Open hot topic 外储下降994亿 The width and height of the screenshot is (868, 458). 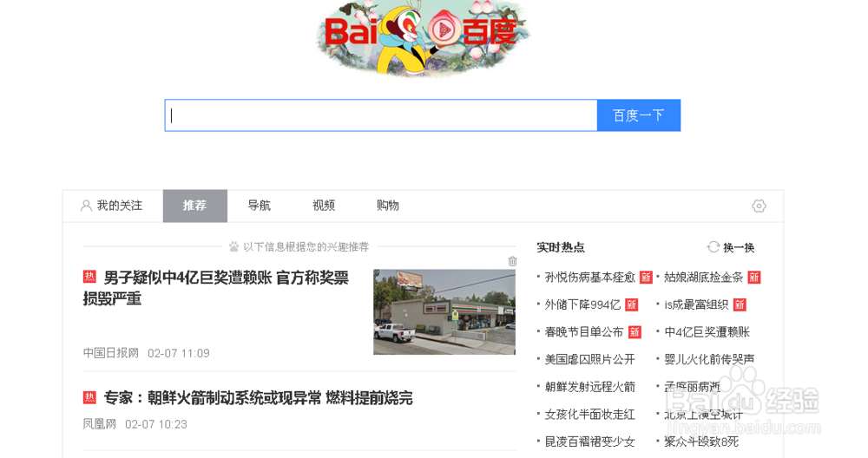(x=582, y=304)
